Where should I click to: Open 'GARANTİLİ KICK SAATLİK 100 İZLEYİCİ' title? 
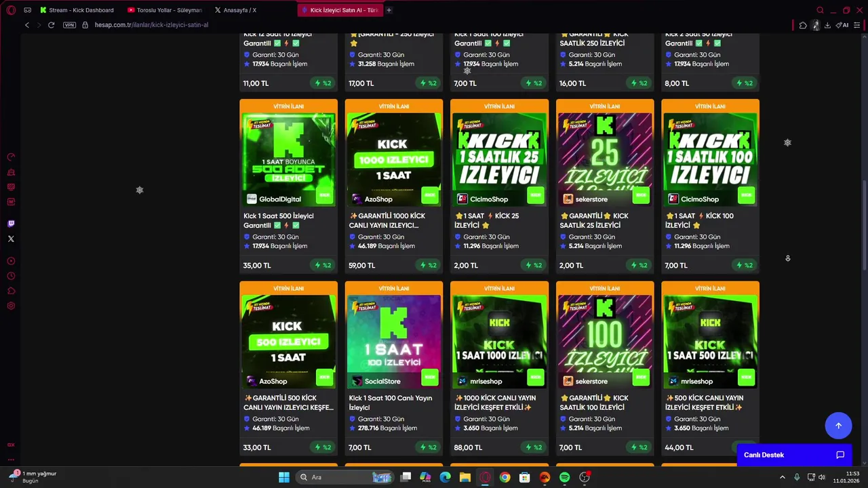(594, 403)
